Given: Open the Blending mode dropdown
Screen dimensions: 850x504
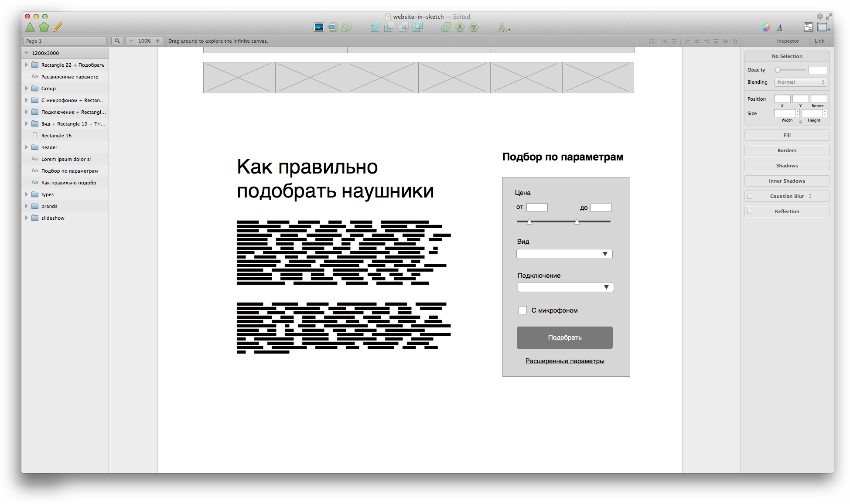Looking at the screenshot, I should [800, 82].
